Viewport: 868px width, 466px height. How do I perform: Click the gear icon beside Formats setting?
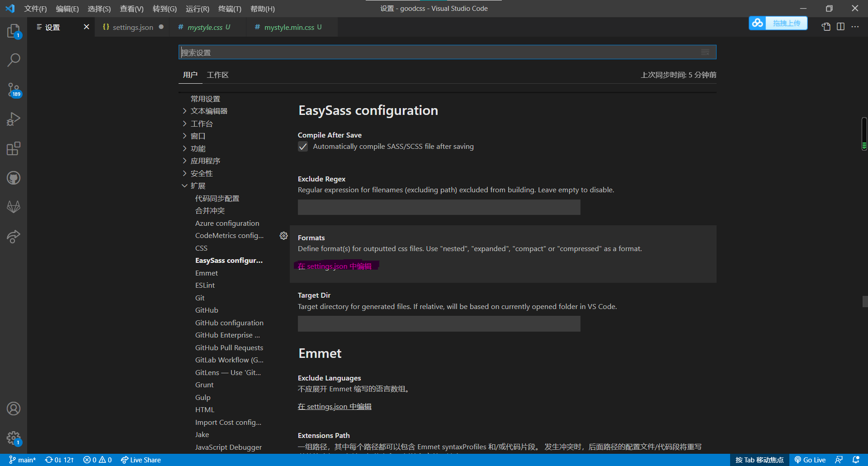[x=283, y=236]
